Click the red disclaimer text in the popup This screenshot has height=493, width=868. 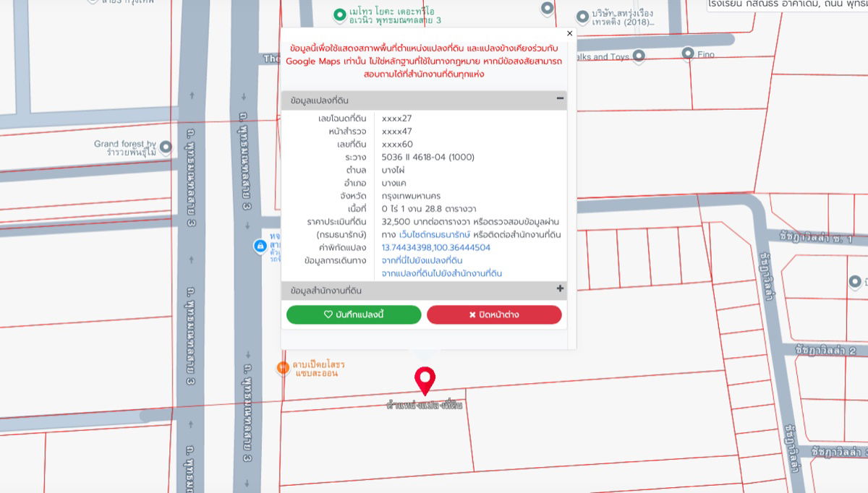point(424,61)
